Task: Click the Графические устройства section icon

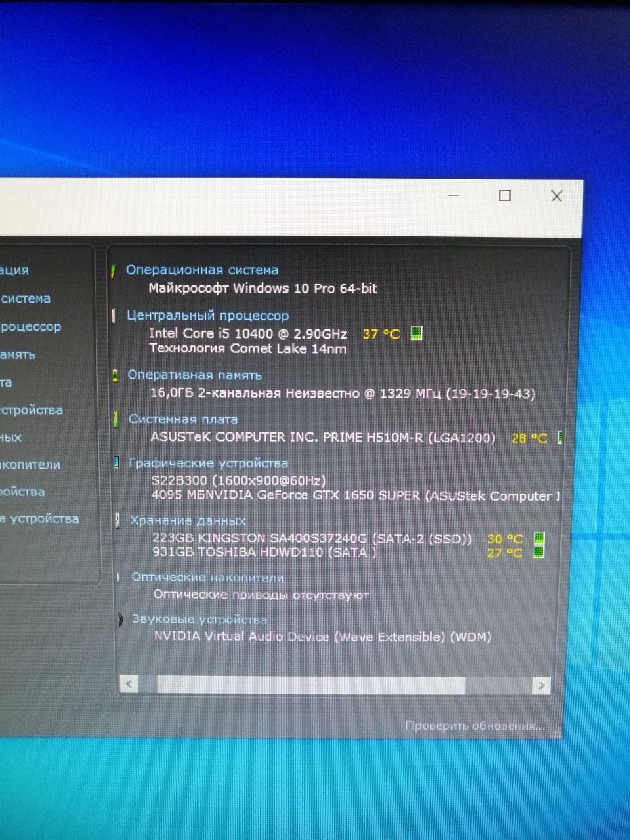Action: pyautogui.click(x=116, y=463)
